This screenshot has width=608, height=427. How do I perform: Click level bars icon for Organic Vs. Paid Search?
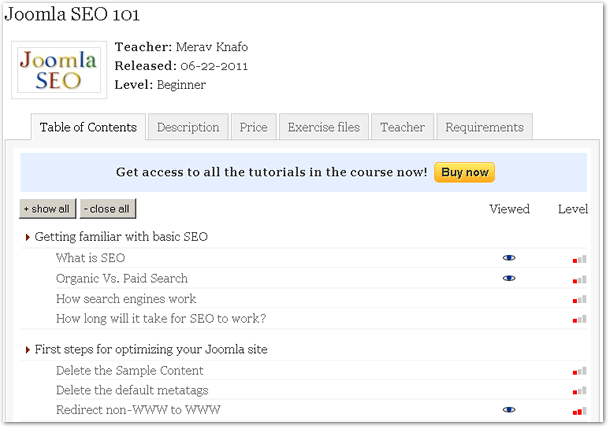coord(579,280)
